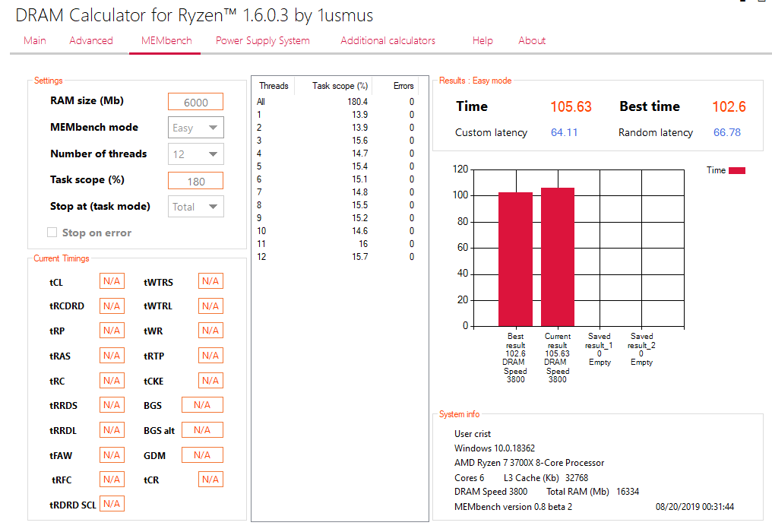Click the timestamp 08/20/2019 00:31:44
The width and height of the screenshot is (772, 532).
tap(694, 507)
